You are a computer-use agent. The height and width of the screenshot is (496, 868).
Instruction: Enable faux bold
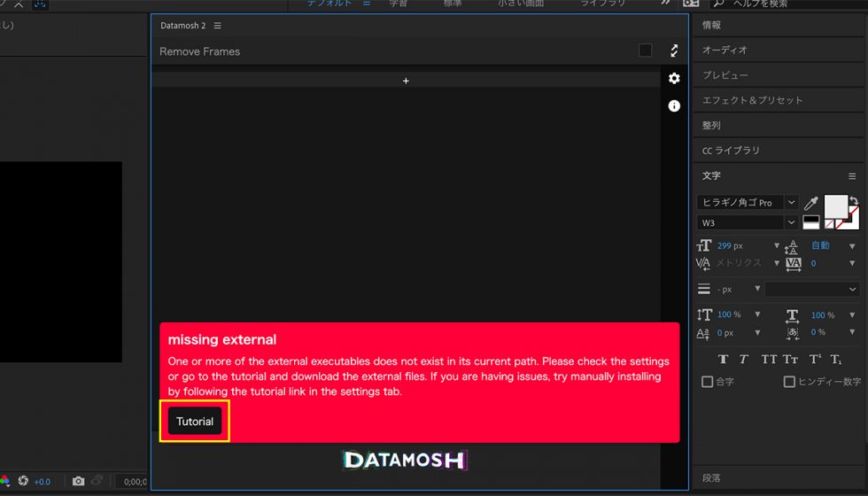pyautogui.click(x=723, y=360)
